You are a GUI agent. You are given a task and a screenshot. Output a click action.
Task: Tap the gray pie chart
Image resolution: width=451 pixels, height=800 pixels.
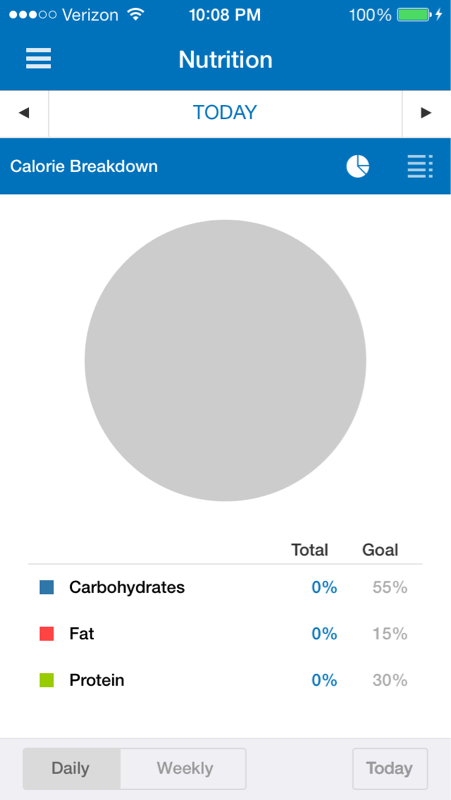pos(225,360)
